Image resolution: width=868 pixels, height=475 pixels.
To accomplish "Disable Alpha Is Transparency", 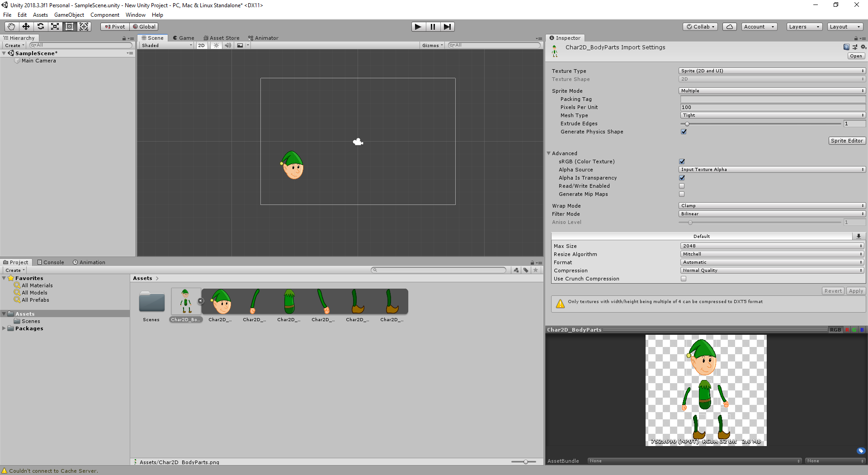I will (681, 178).
